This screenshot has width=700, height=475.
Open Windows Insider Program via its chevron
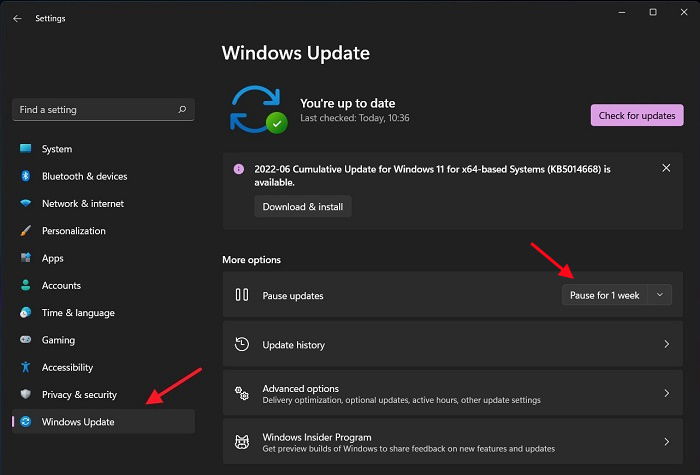click(x=667, y=442)
